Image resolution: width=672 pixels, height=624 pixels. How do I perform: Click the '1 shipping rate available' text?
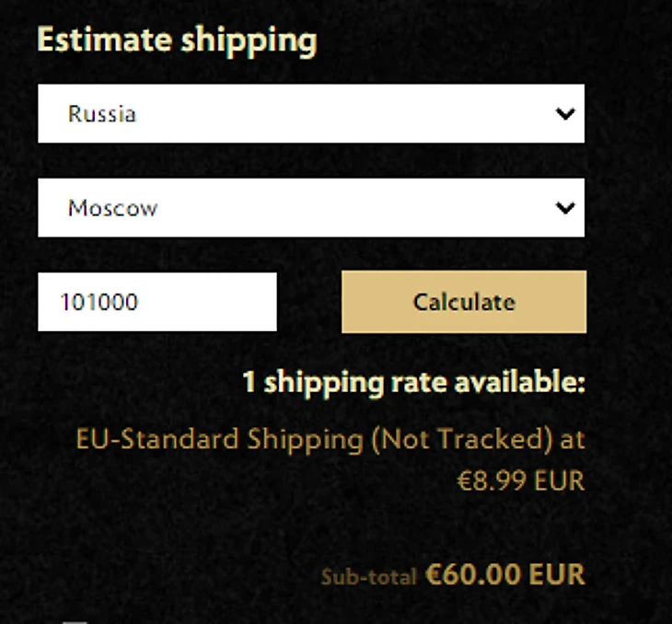tap(413, 383)
